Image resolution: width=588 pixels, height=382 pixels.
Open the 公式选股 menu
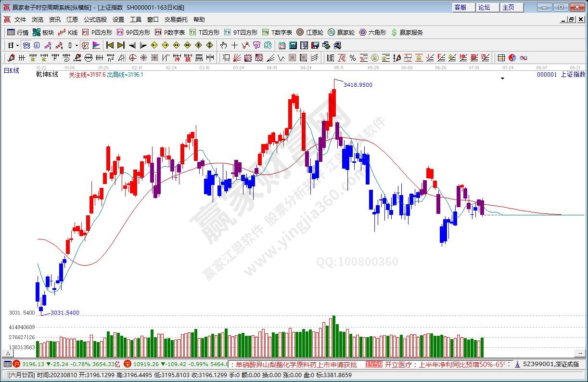coord(95,20)
